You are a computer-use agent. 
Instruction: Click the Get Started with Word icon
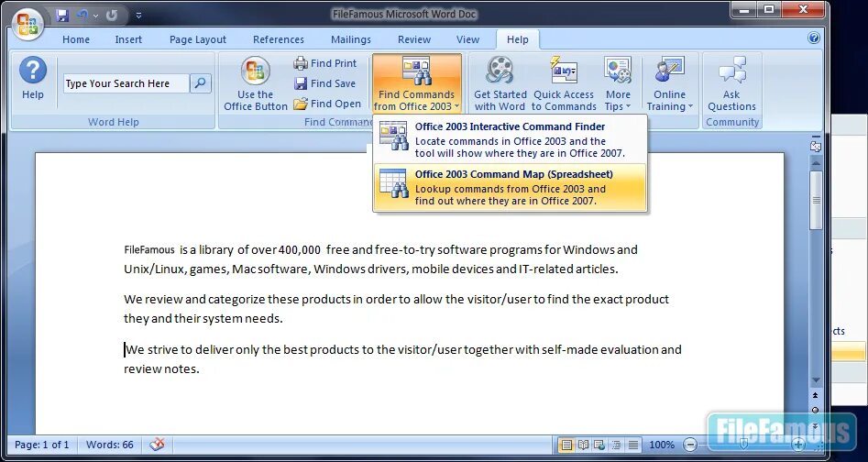[x=500, y=83]
